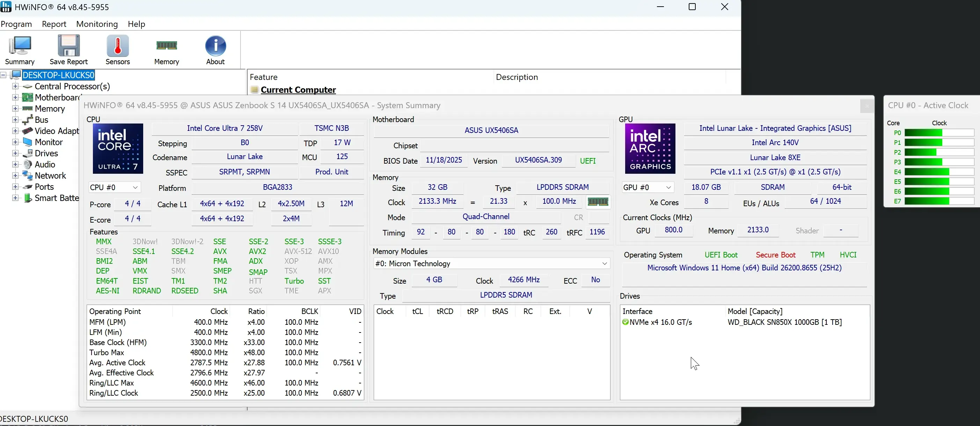The width and height of the screenshot is (980, 426).
Task: Click the E7 core clock bar
Action: point(939,201)
